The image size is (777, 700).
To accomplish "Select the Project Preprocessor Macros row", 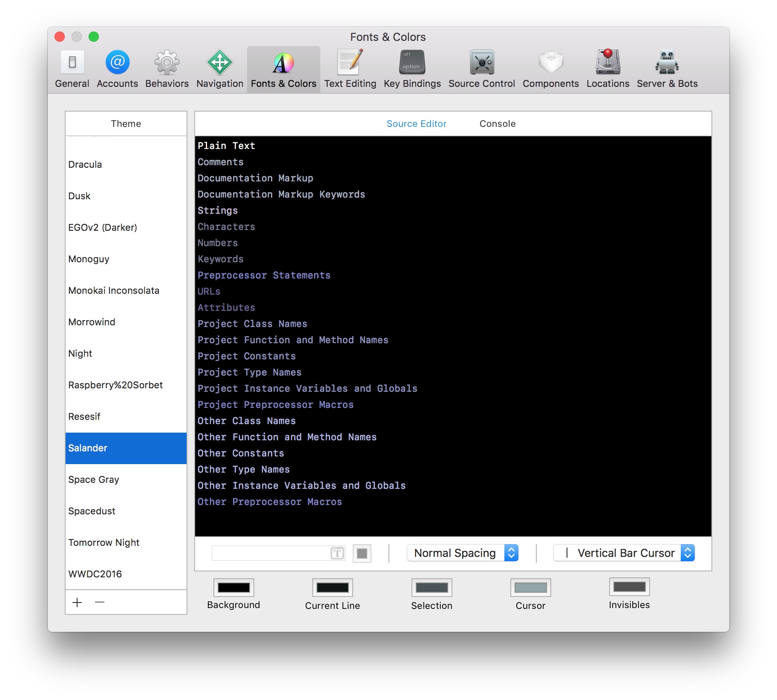I will 453,405.
